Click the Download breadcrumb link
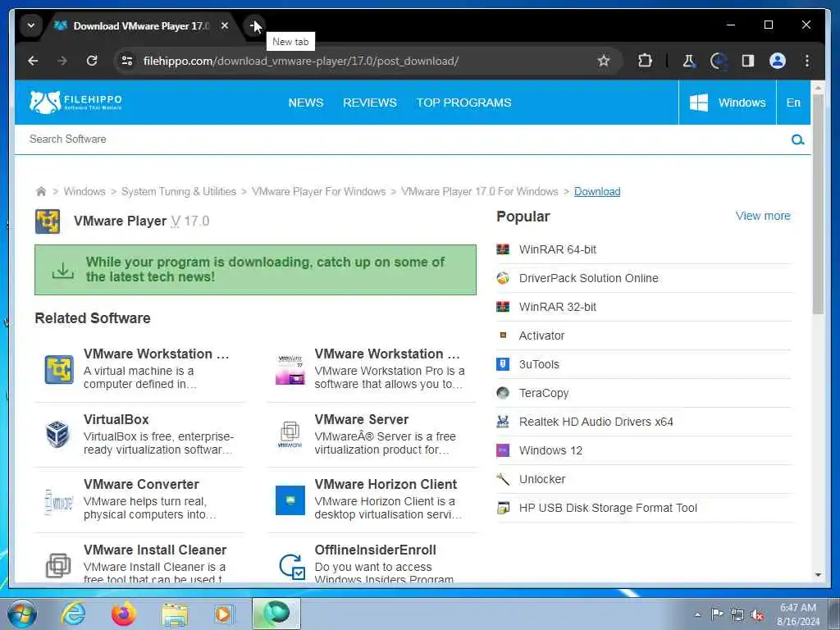840x630 pixels. point(597,191)
